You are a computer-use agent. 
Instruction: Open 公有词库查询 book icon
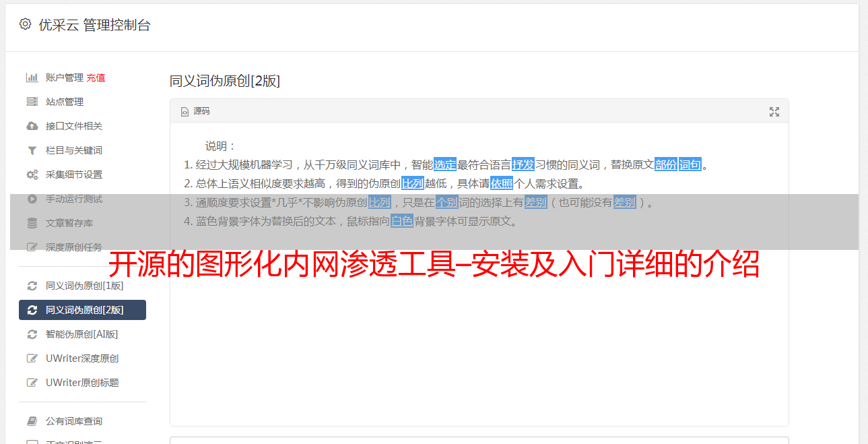click(32, 421)
